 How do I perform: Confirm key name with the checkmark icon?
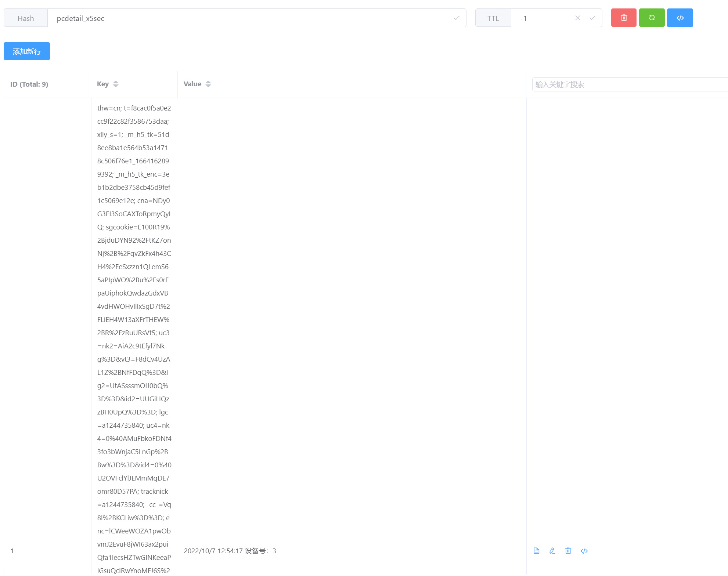456,17
